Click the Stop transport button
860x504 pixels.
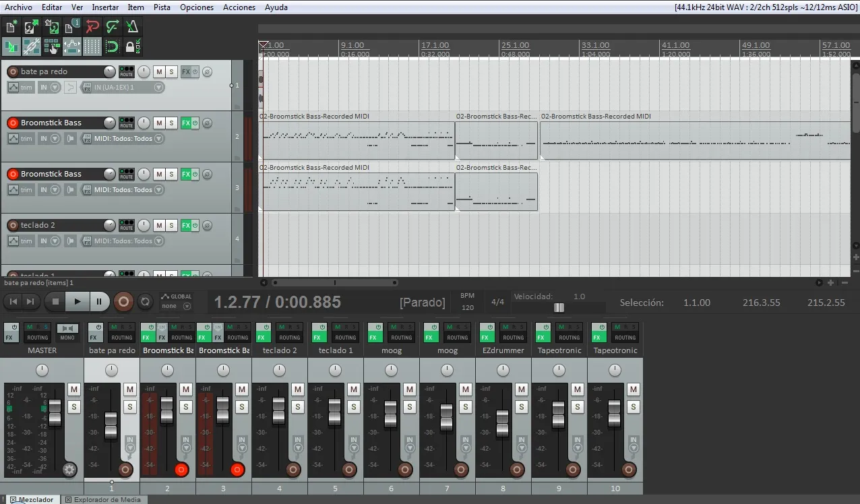coord(56,302)
